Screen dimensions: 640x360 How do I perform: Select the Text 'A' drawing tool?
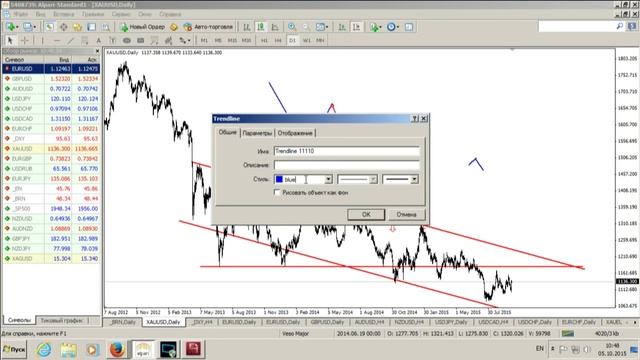(98, 40)
